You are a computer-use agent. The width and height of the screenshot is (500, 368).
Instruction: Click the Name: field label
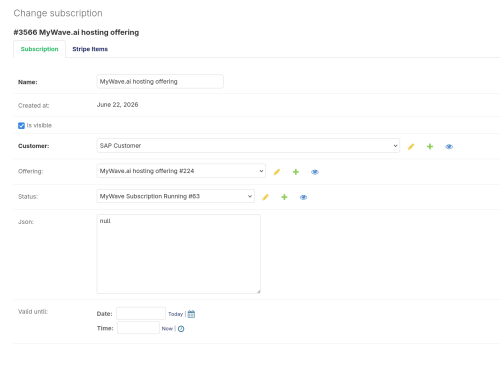pos(28,82)
